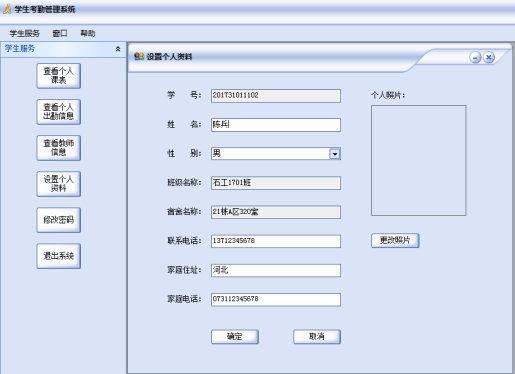Screen dimensions: 515x374
Task: Click the 退出系统 button
Action: point(59,256)
